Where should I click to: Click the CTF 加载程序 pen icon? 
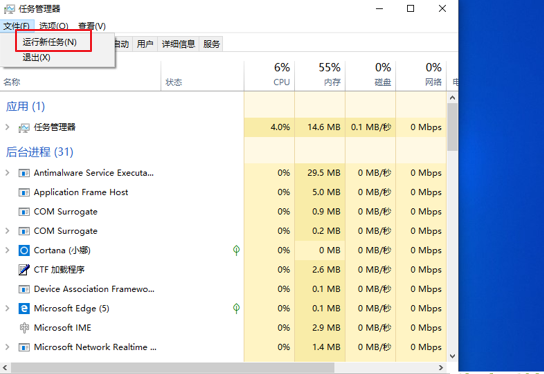pyautogui.click(x=24, y=270)
